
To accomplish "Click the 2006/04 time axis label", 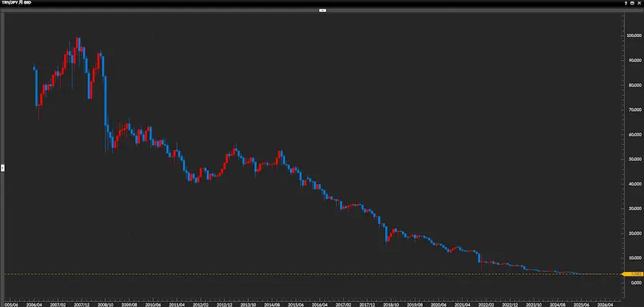I will pos(35,303).
